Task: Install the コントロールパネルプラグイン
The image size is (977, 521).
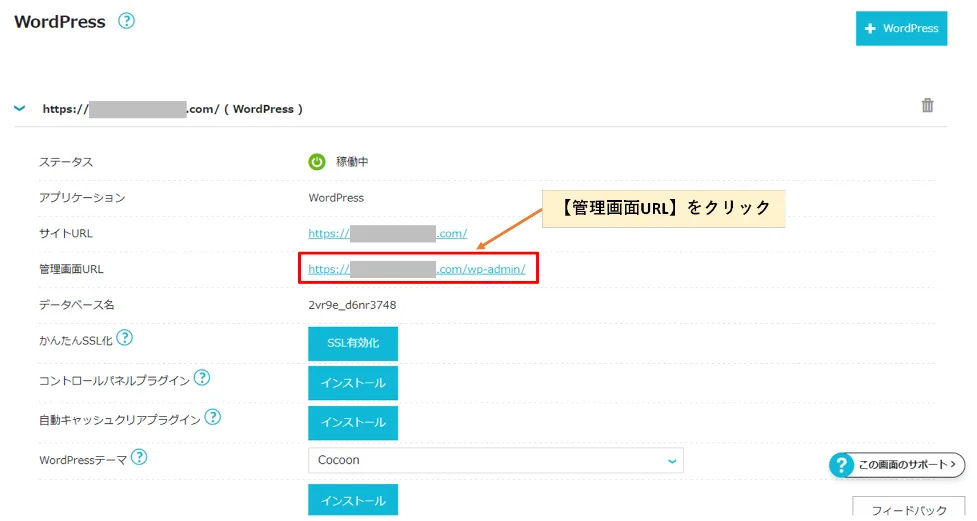Action: pyautogui.click(x=352, y=383)
